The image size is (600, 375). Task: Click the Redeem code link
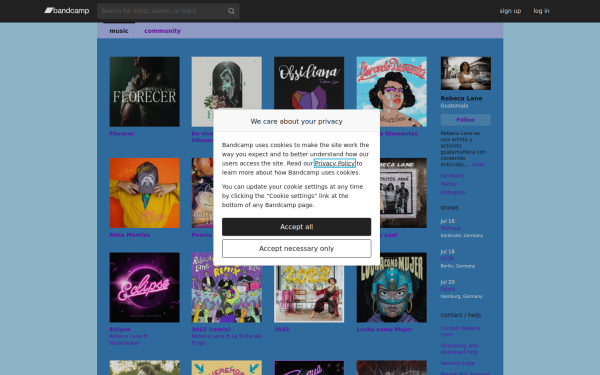(x=458, y=363)
